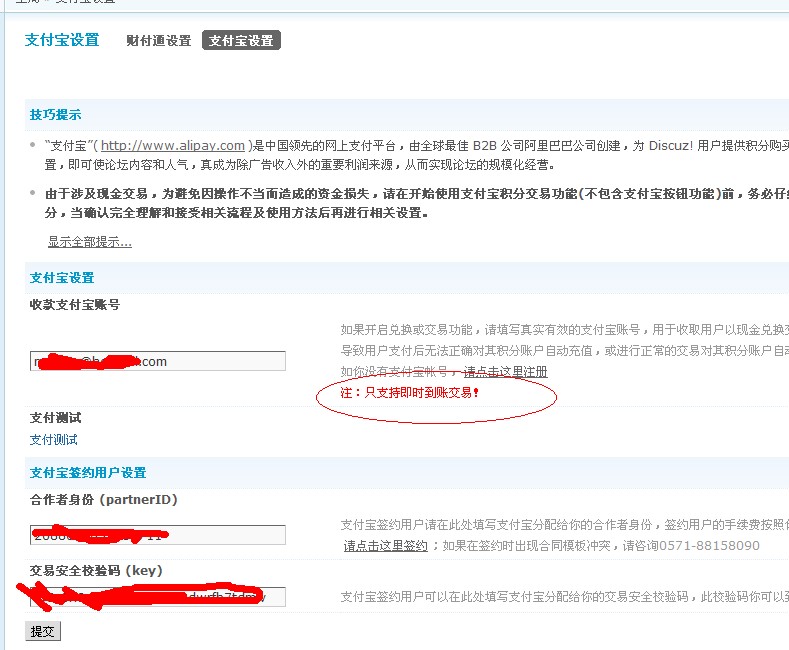Image resolution: width=789 pixels, height=650 pixels.
Task: Switch to the 财付通设置 tab
Action: (159, 41)
